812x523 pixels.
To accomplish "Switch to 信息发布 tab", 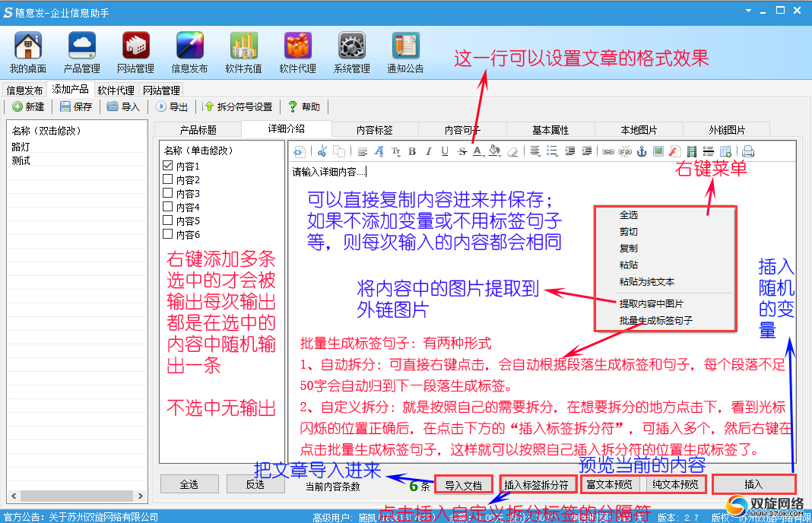I will [x=24, y=90].
